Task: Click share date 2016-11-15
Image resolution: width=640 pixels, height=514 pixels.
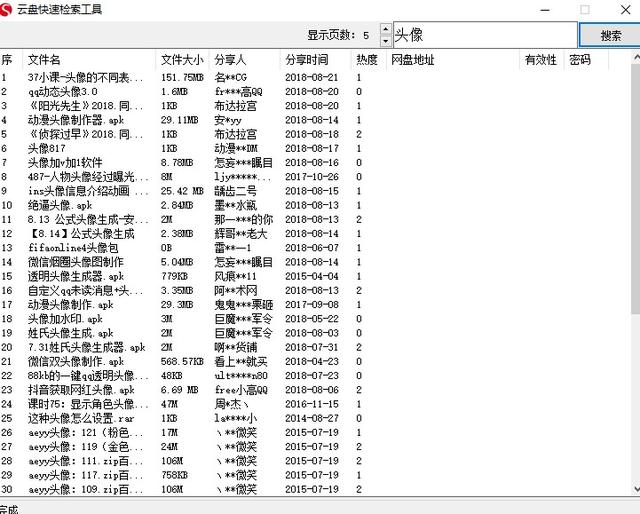Action: point(312,404)
